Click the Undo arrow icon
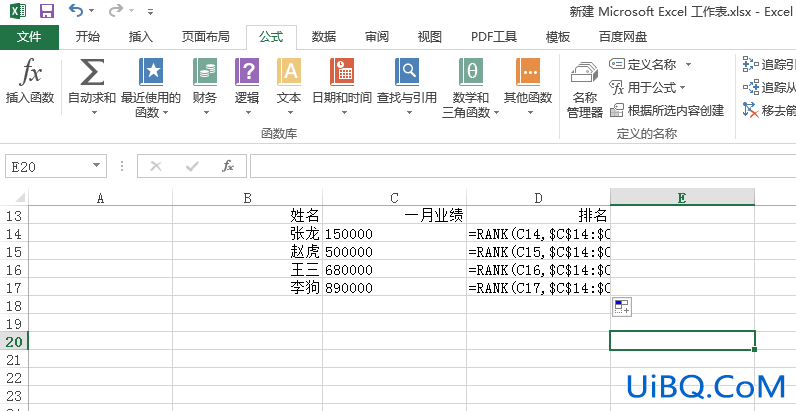This screenshot has height=411, width=796. coord(76,10)
